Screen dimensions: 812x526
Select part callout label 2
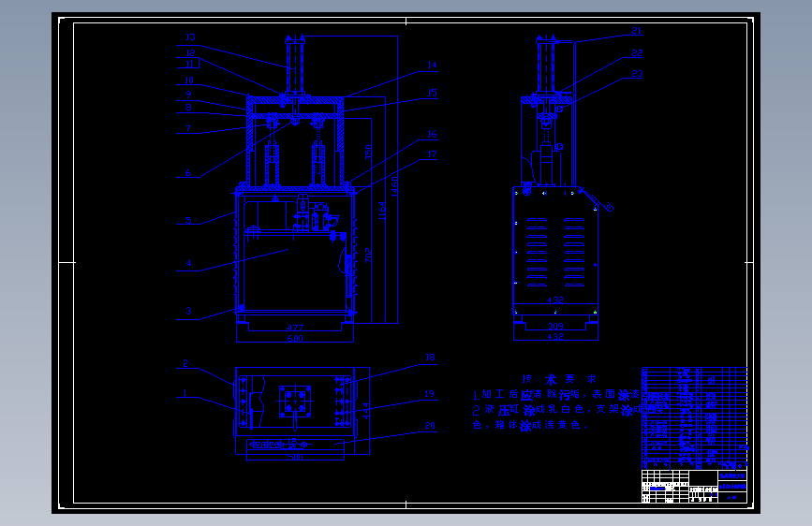[x=185, y=363]
